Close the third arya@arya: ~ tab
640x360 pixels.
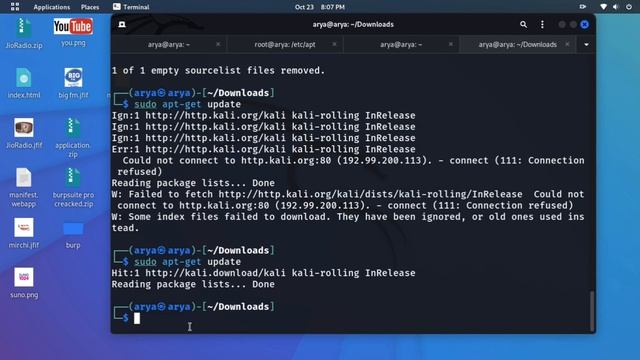coord(451,44)
